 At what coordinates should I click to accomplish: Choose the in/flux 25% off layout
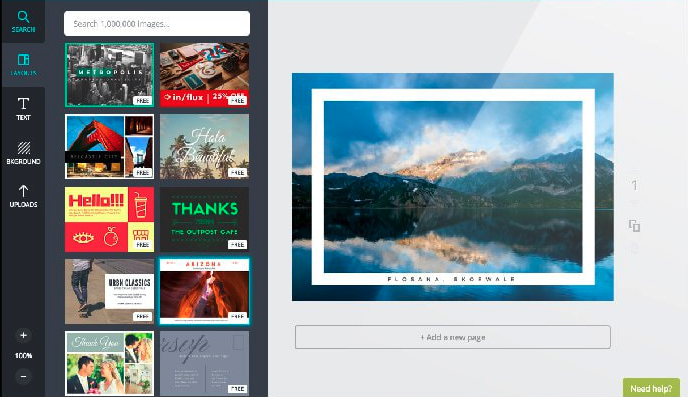[x=204, y=75]
